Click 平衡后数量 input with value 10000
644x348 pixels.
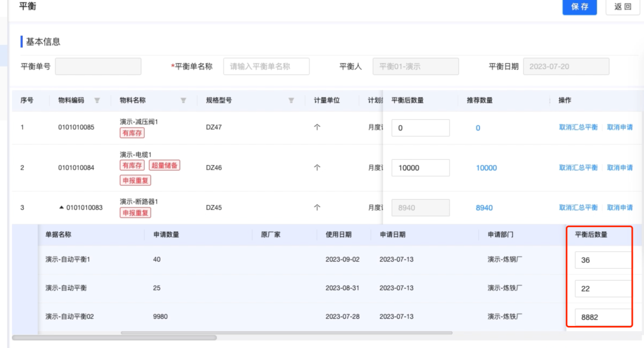tap(420, 168)
